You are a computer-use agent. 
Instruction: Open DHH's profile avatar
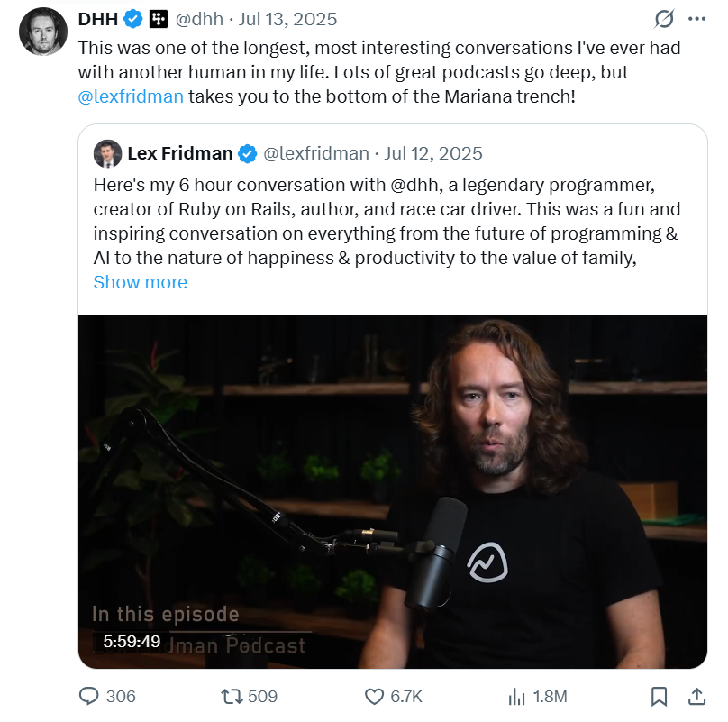click(41, 32)
